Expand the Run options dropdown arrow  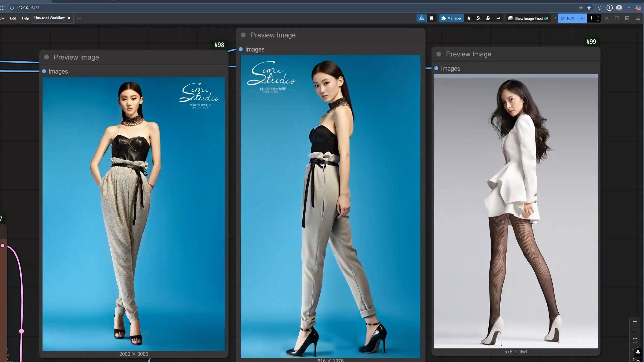point(582,18)
